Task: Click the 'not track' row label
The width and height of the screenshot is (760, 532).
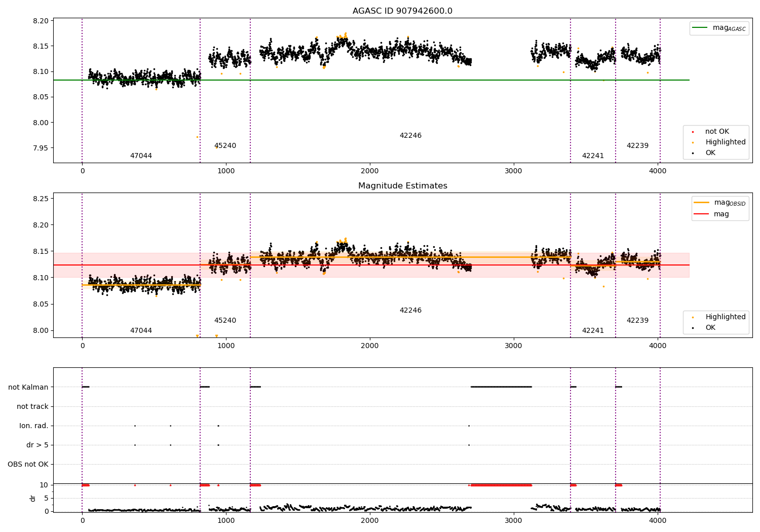Action: coord(32,406)
